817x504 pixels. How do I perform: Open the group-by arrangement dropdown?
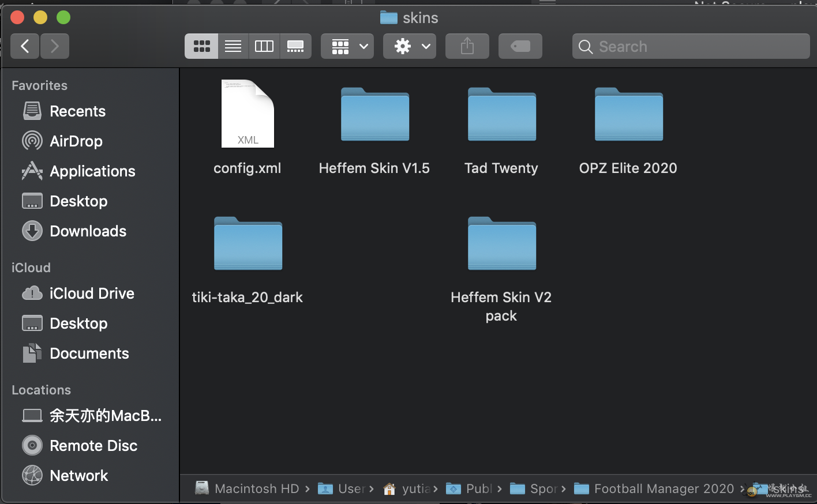pos(347,46)
